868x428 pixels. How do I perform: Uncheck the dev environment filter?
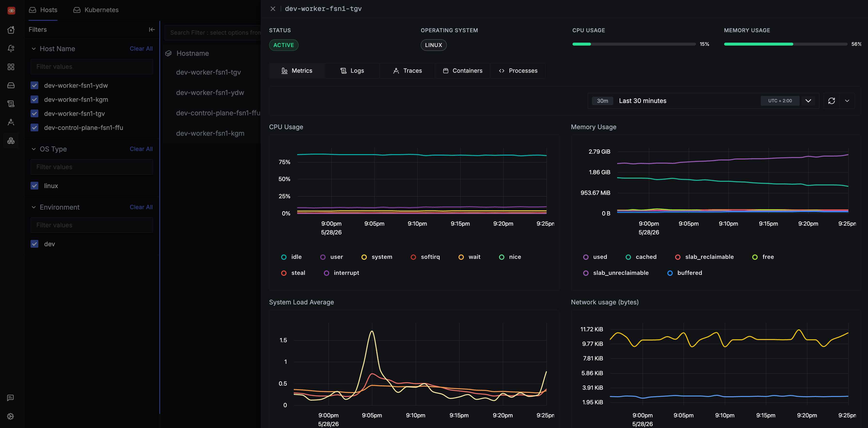pos(34,244)
